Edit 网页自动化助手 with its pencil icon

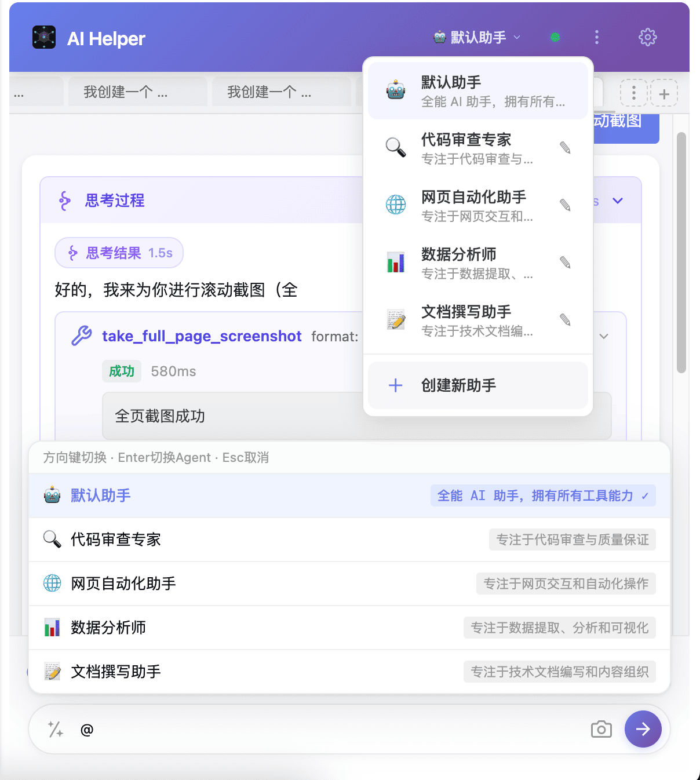[x=566, y=205]
